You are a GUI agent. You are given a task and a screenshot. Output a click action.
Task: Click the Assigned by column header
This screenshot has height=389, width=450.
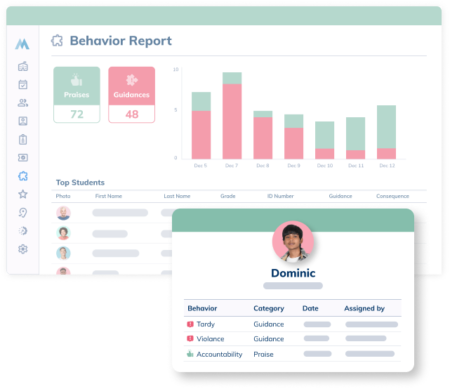[364, 308]
